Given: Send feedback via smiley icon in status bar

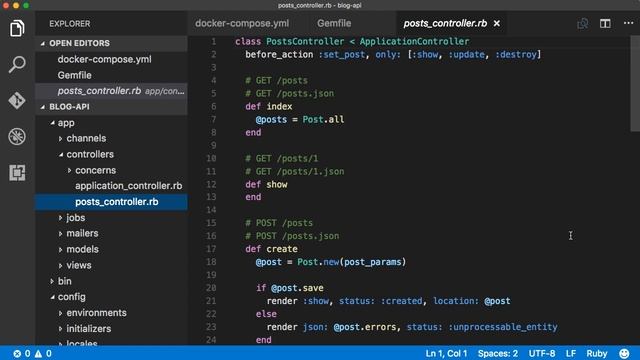Looking at the screenshot, I should tap(624, 353).
